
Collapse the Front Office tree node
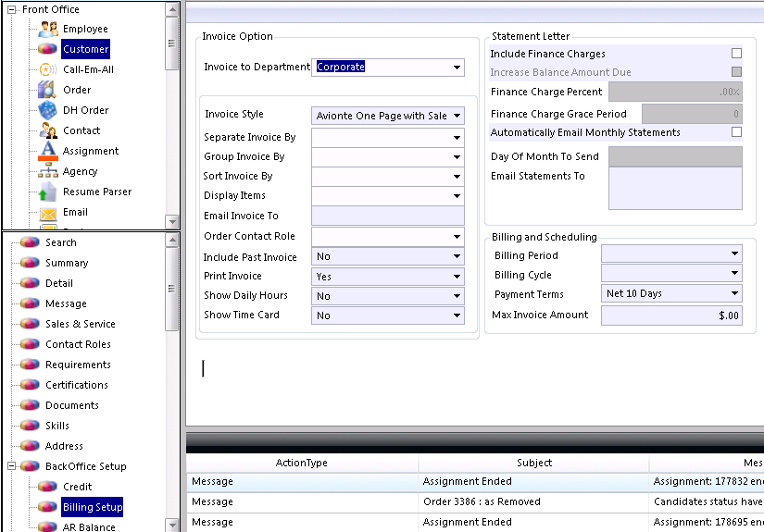pos(11,9)
